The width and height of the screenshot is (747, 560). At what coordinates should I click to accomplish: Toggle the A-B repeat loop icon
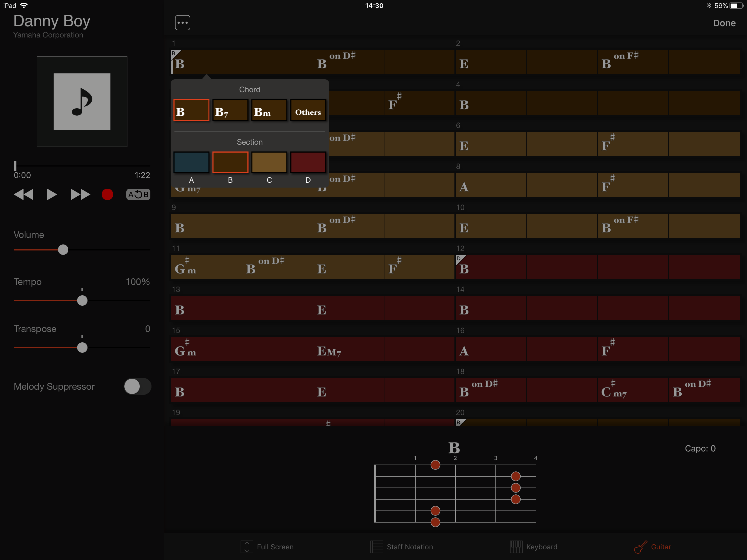click(138, 194)
